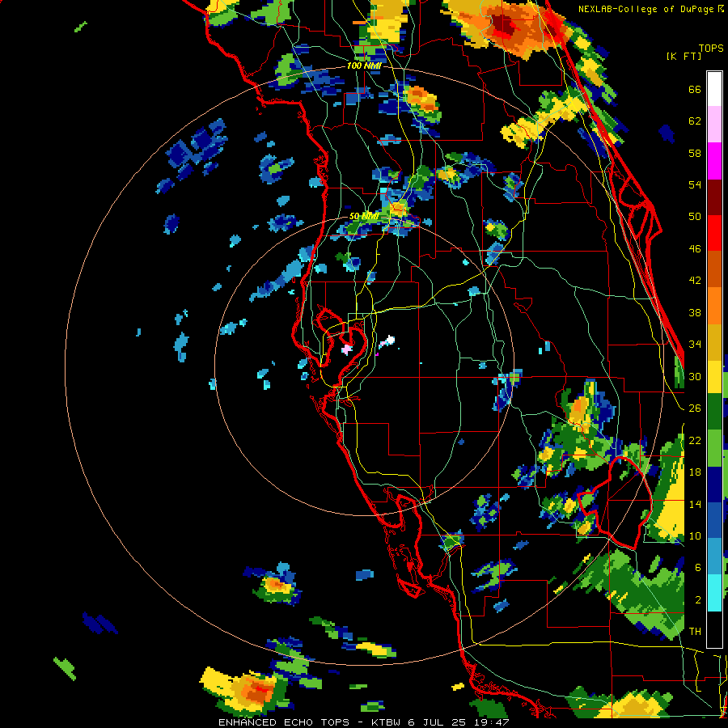
Task: Click the legend value "18"
Action: pos(695,472)
